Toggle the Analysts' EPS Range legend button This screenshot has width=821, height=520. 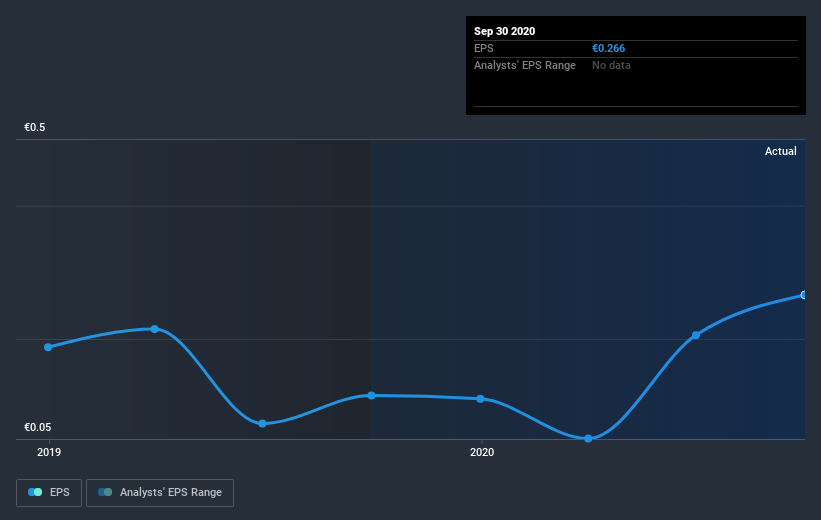(x=160, y=492)
